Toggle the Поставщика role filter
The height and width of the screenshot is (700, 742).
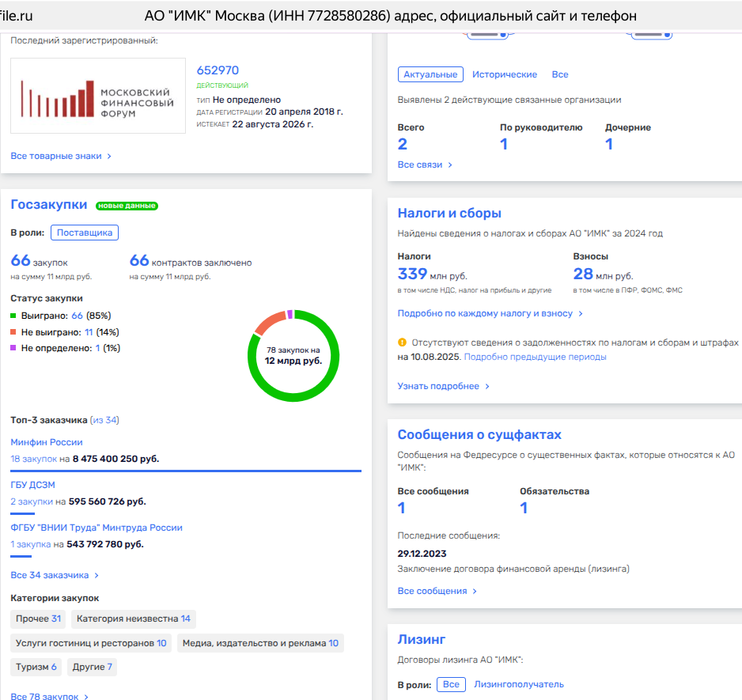(x=85, y=233)
